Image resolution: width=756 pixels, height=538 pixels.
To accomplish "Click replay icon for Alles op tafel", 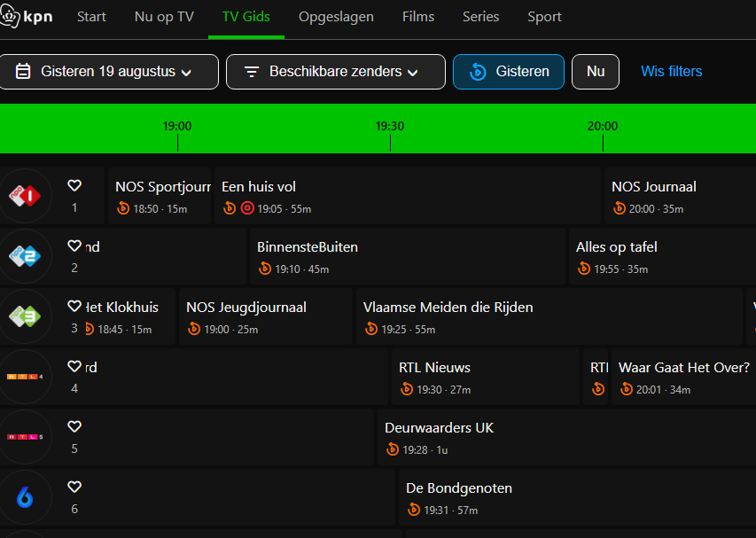I will click(x=584, y=269).
